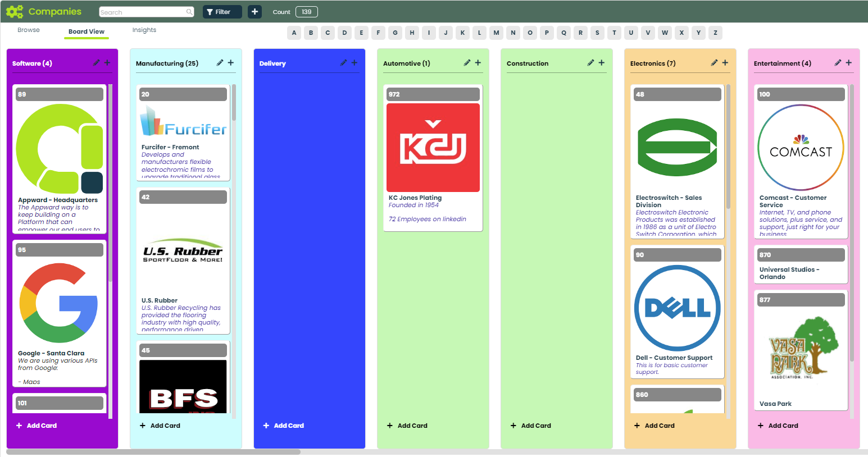Open the KC Jones Plating logo card
The width and height of the screenshot is (868, 457).
433,148
